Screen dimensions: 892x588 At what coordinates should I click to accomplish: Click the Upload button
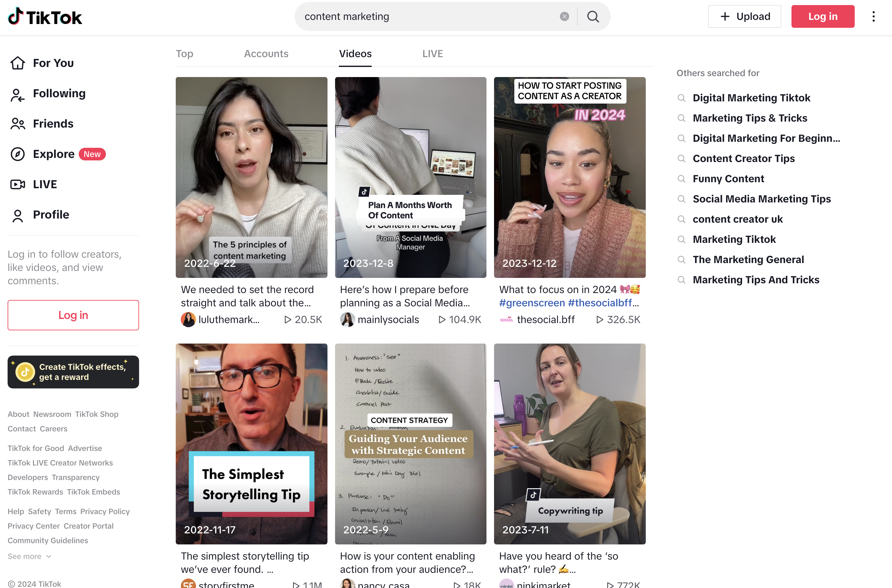[744, 16]
